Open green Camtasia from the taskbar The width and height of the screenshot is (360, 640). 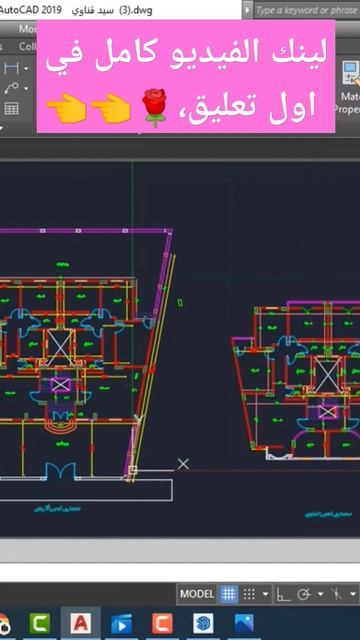(x=40, y=623)
